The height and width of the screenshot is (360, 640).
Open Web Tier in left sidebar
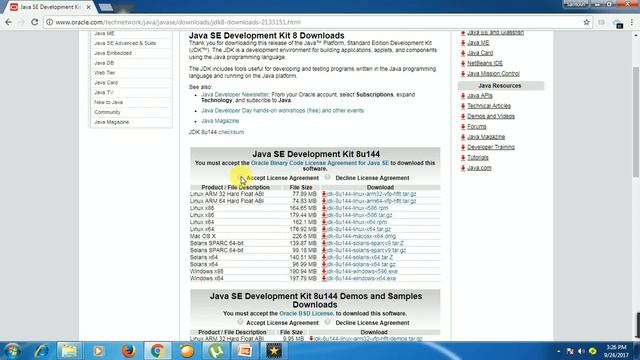pyautogui.click(x=104, y=73)
